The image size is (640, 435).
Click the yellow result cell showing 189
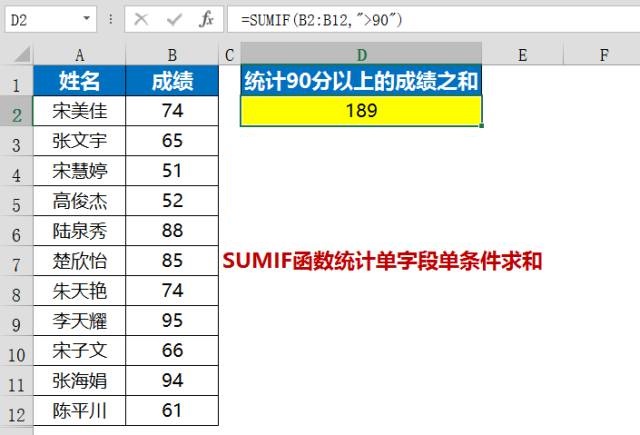(361, 111)
